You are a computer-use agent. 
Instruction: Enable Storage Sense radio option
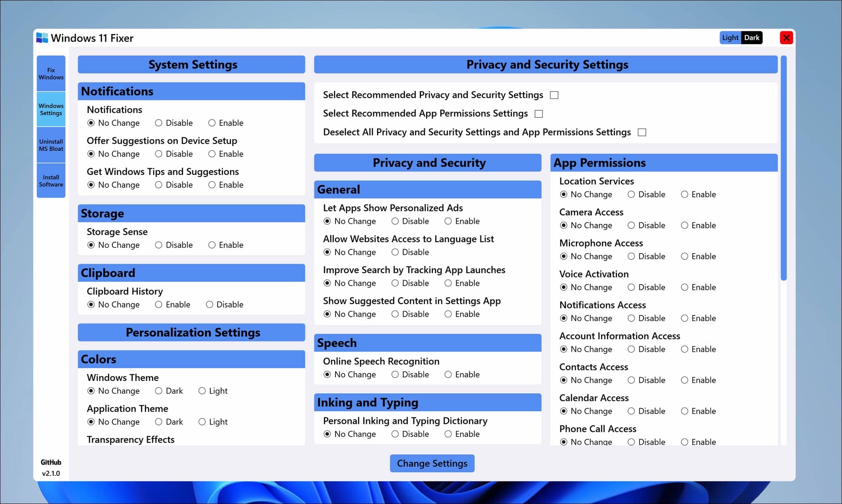point(212,245)
